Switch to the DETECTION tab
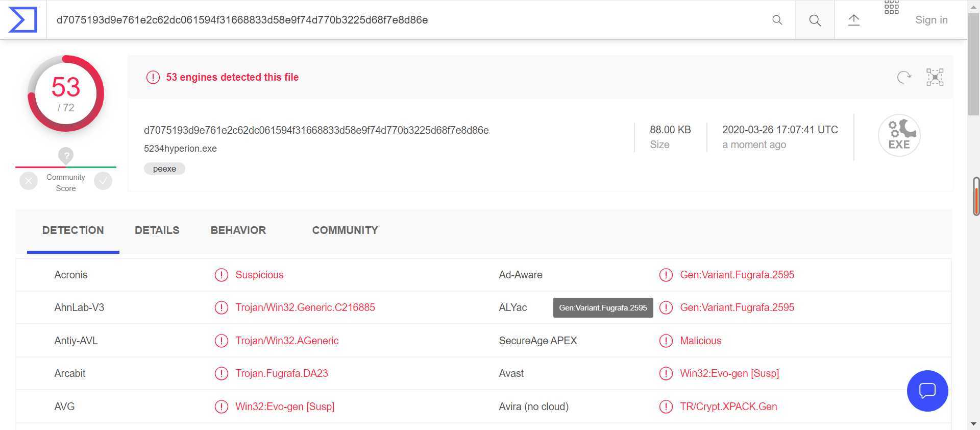This screenshot has height=430, width=980. (73, 230)
